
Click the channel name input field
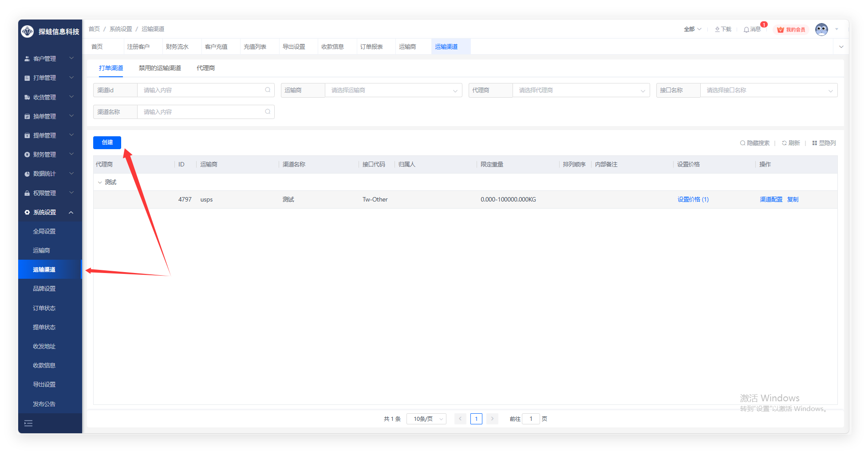(202, 112)
